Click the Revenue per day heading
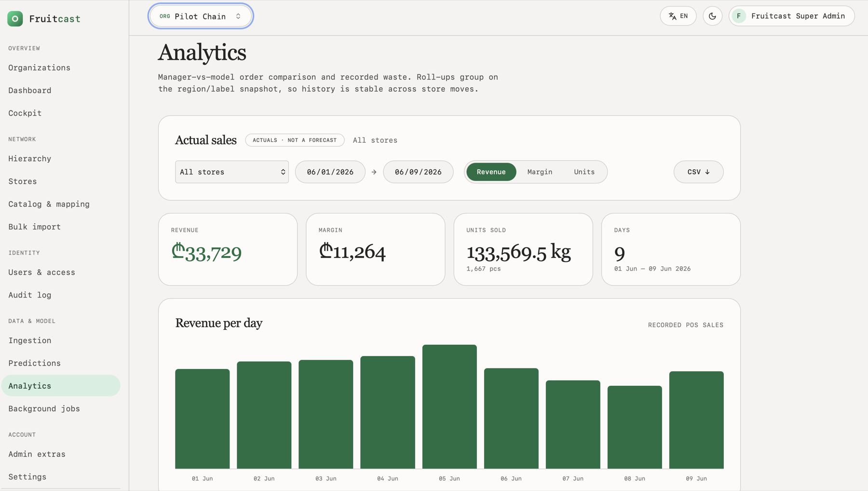Viewport: 868px width, 491px height. [219, 323]
